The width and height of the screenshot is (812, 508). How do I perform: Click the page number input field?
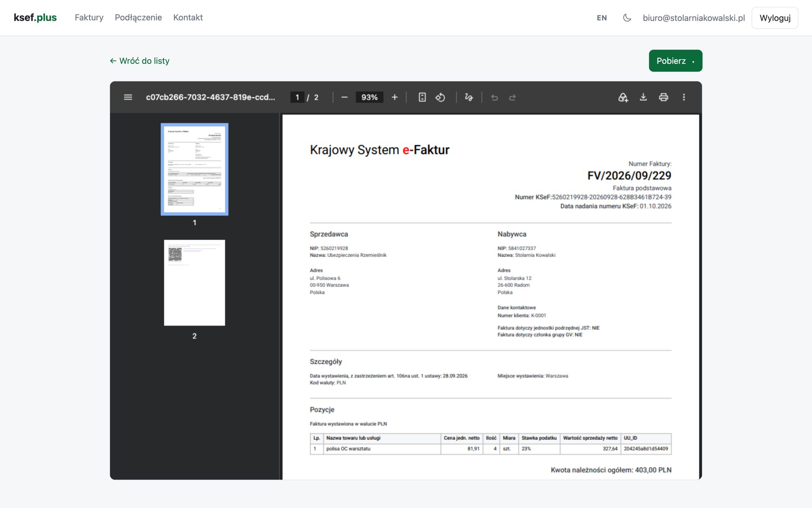tap(297, 97)
